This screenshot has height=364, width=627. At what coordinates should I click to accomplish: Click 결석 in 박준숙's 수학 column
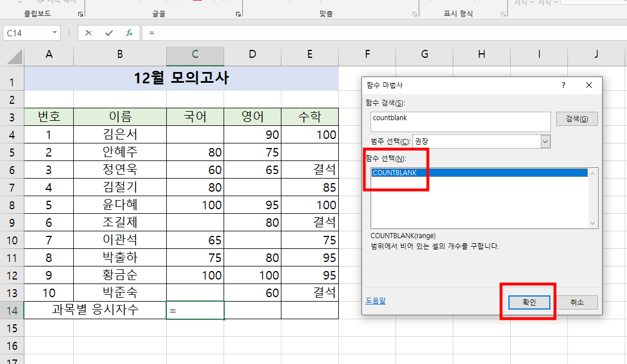tap(310, 293)
